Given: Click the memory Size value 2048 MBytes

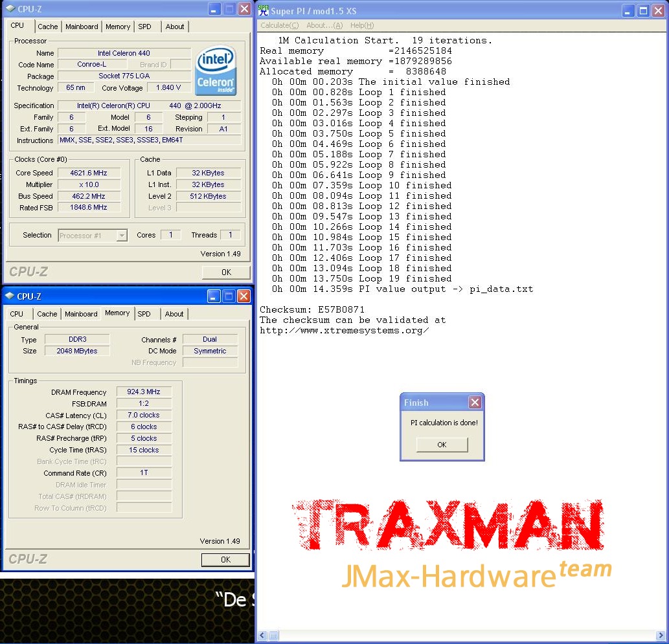Looking at the screenshot, I should (77, 351).
